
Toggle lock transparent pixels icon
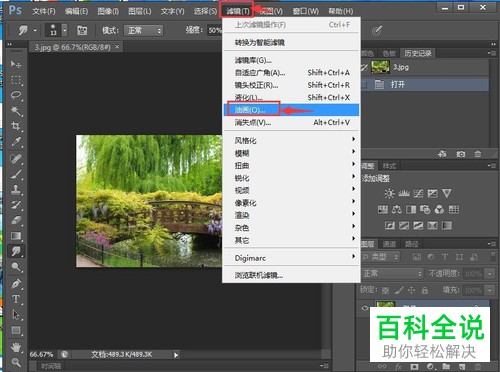tap(385, 290)
